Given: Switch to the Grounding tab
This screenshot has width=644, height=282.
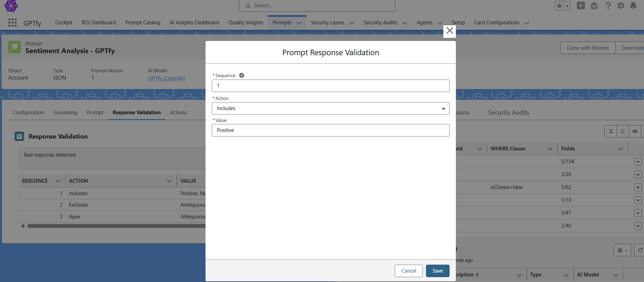Looking at the screenshot, I should [65, 113].
